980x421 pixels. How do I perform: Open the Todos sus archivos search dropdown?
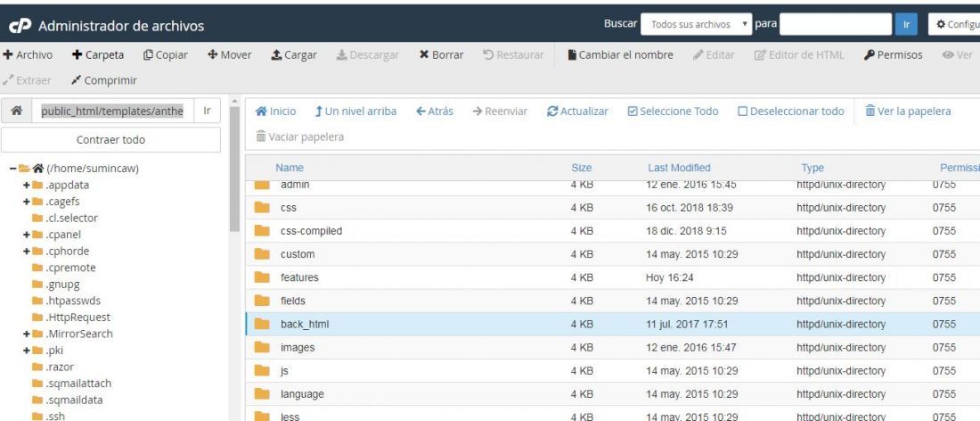[x=696, y=24]
